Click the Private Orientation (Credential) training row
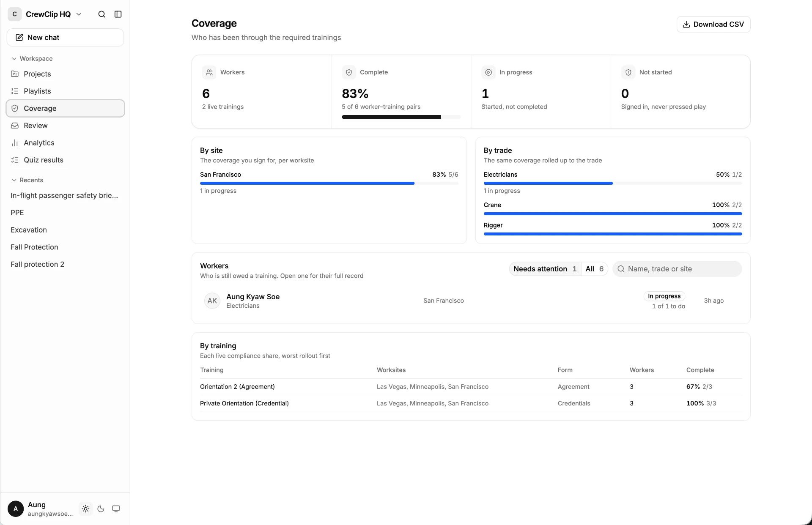The image size is (812, 525). pos(471,404)
